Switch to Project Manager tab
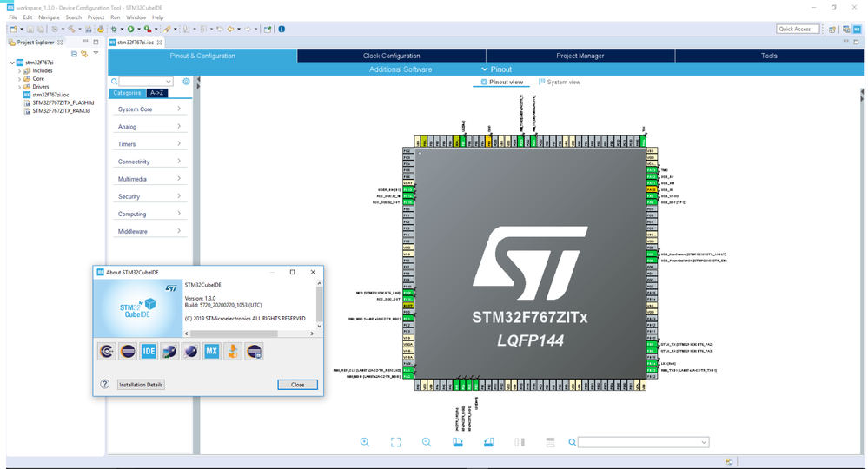 580,56
